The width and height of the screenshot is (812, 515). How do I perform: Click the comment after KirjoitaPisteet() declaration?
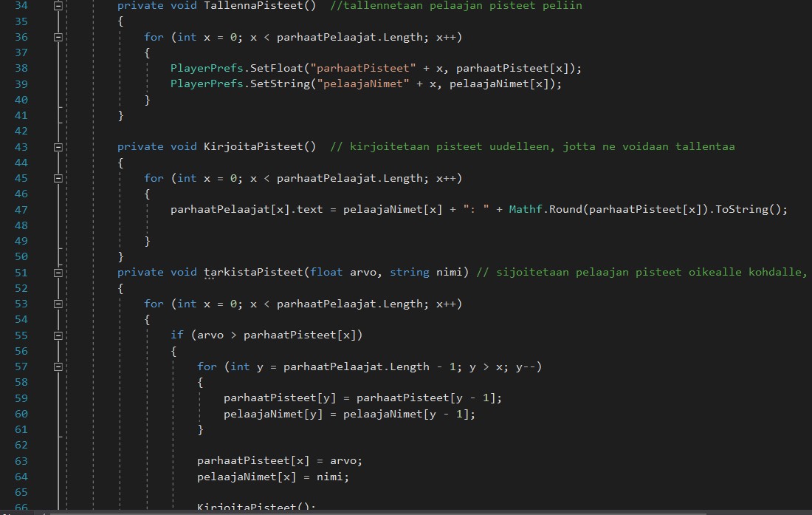point(531,147)
